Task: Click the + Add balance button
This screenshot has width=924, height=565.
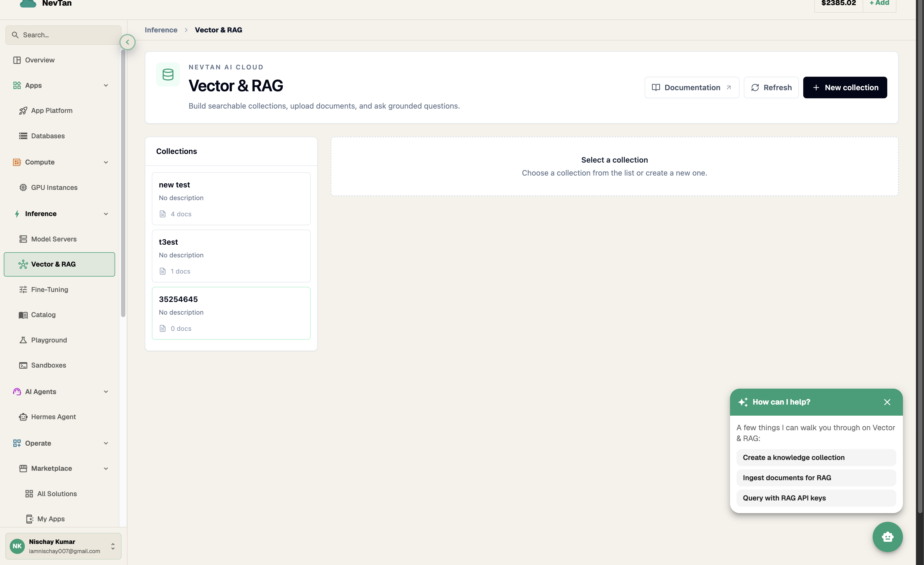Action: (879, 3)
